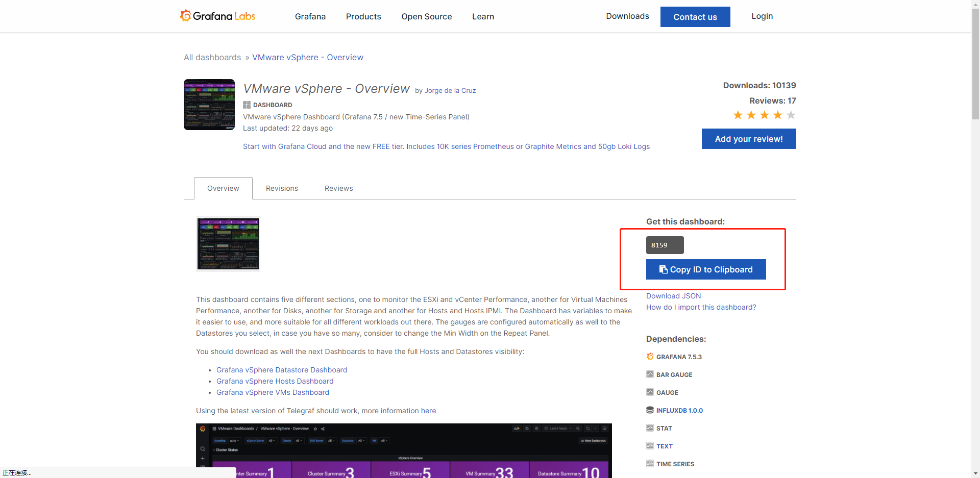Open INFLUXDB 1.0.0 dependency link
The image size is (980, 478).
pyautogui.click(x=679, y=411)
